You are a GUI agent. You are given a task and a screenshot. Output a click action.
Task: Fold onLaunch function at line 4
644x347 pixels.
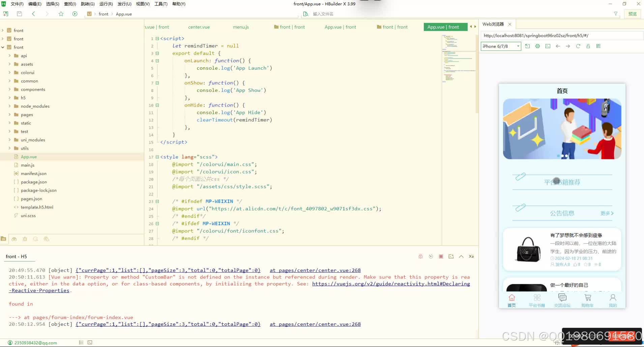pyautogui.click(x=157, y=61)
